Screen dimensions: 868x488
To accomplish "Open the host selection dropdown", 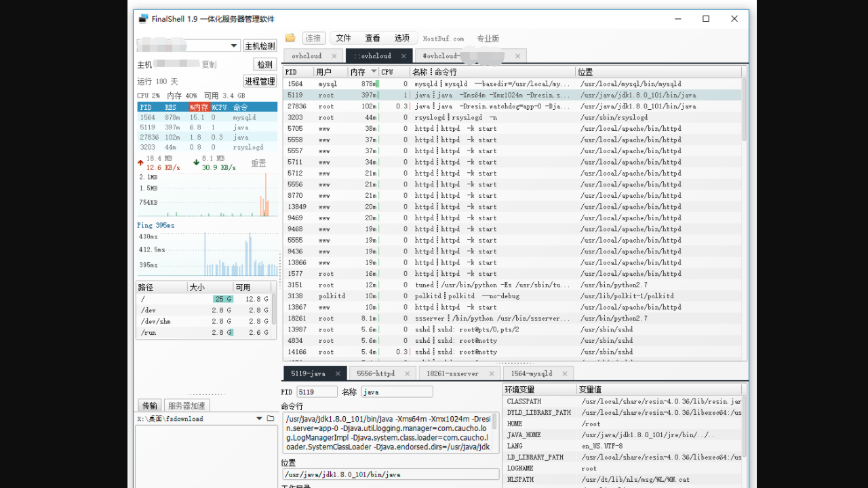I will tap(235, 45).
